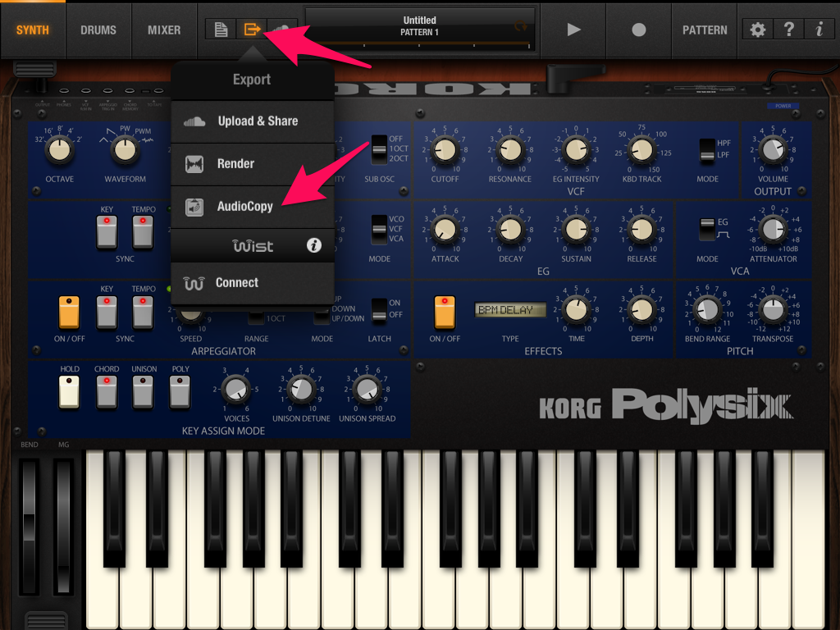Switch to the DRUMS tab
The height and width of the screenshot is (630, 840).
point(98,30)
